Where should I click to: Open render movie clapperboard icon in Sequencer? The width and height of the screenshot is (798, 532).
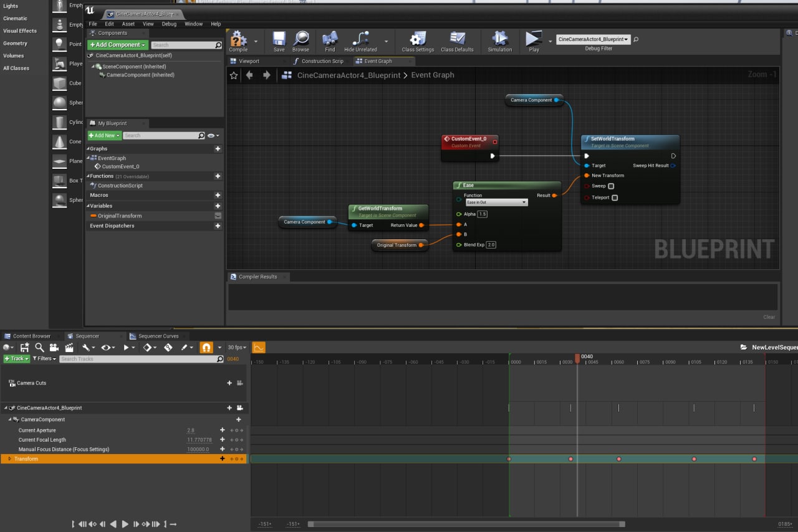coord(69,348)
